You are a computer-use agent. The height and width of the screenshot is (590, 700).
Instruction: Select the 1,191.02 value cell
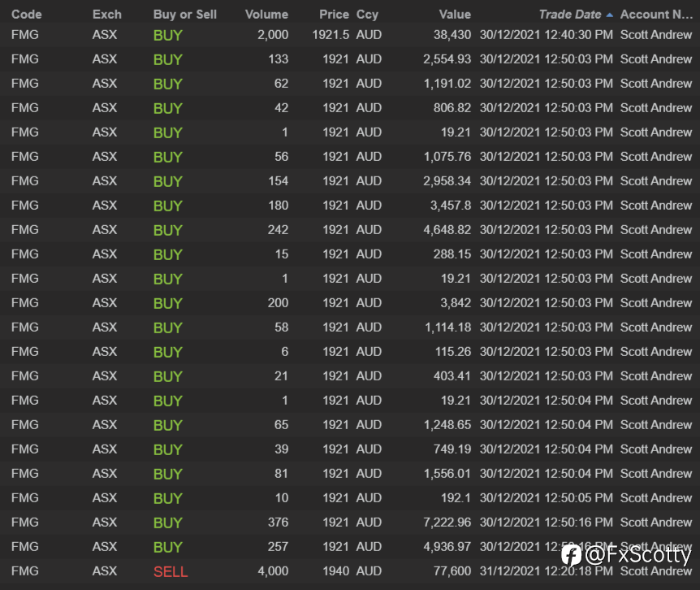point(447,83)
